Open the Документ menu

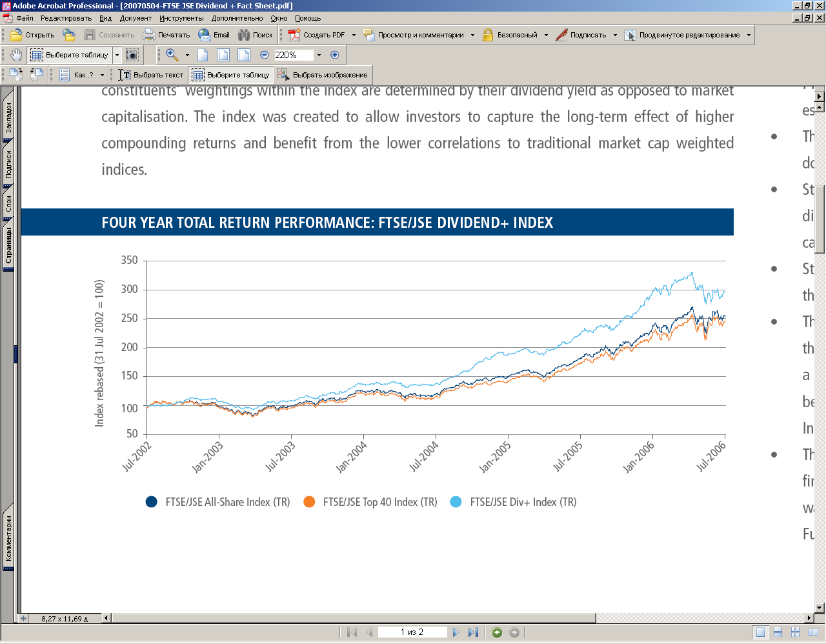[136, 18]
